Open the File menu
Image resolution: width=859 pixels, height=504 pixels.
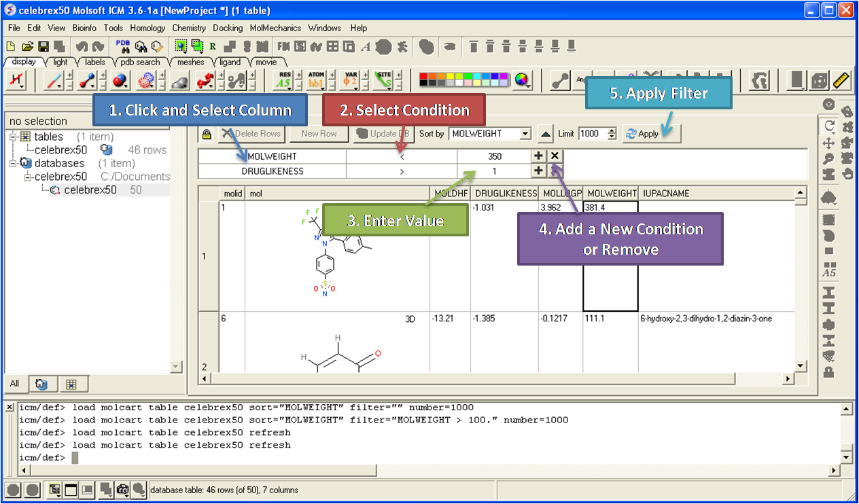(x=14, y=28)
